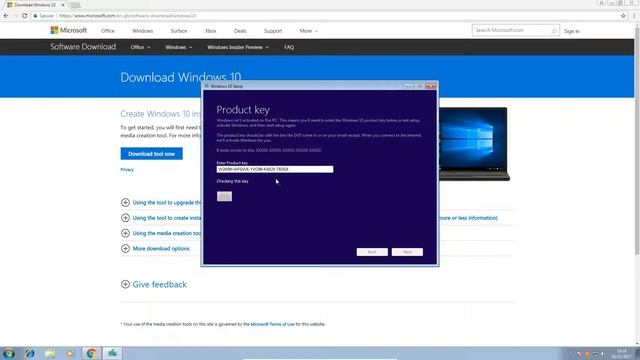The height and width of the screenshot is (360, 640).
Task: Click the Windows 10 Setup title bar icon
Action: [207, 86]
